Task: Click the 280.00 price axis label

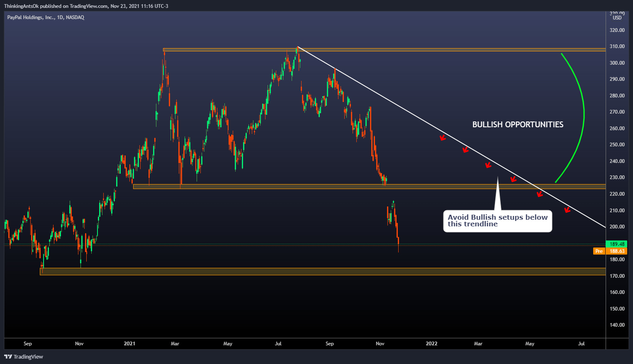Action: coord(617,96)
